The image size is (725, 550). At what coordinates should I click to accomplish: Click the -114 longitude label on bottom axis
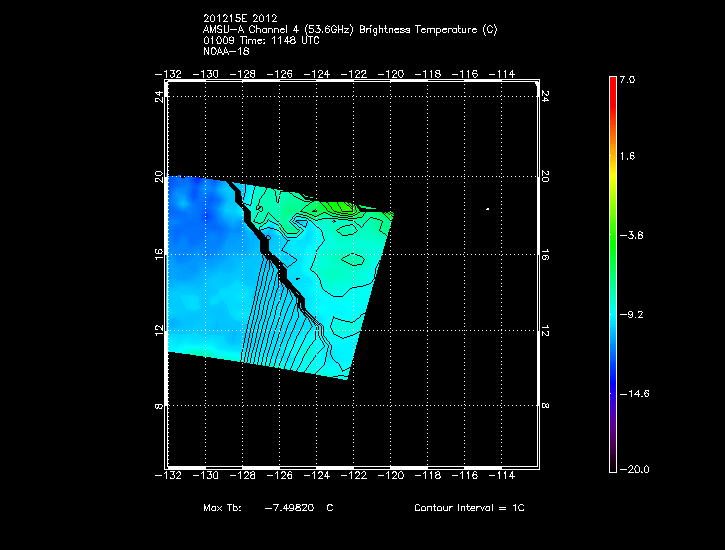coord(503,475)
